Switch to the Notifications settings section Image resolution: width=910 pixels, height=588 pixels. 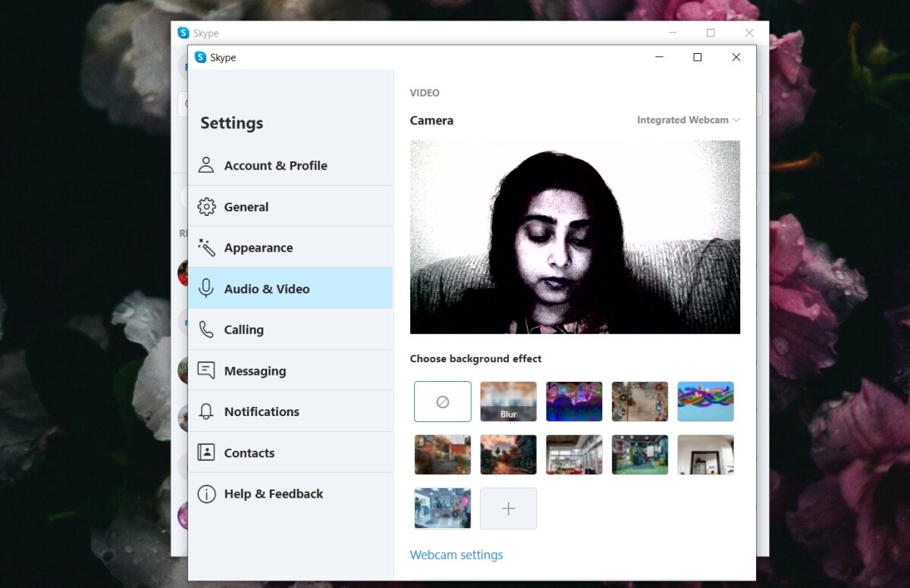click(262, 411)
